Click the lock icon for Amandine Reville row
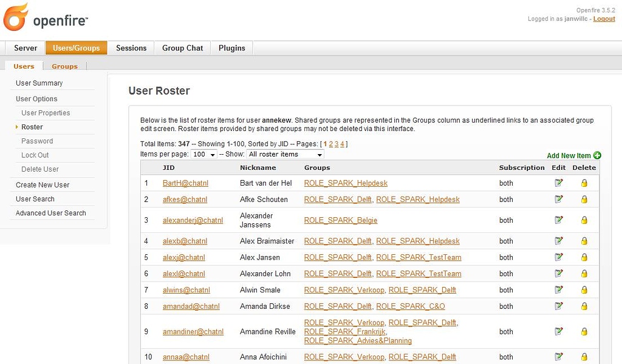622x364 pixels. click(584, 332)
